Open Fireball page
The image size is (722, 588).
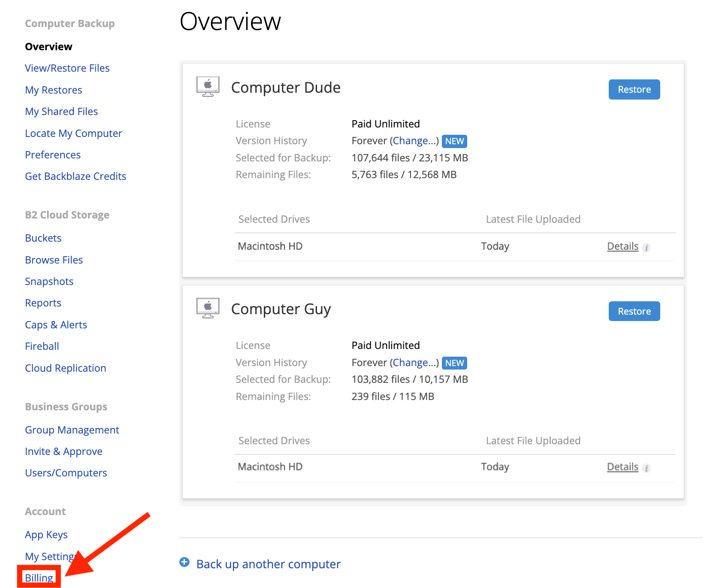pos(42,346)
